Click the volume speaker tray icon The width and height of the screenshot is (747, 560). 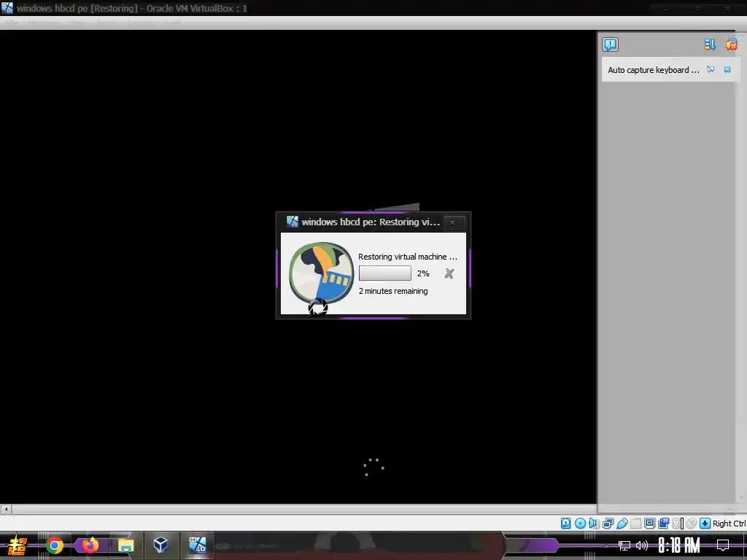pos(642,545)
